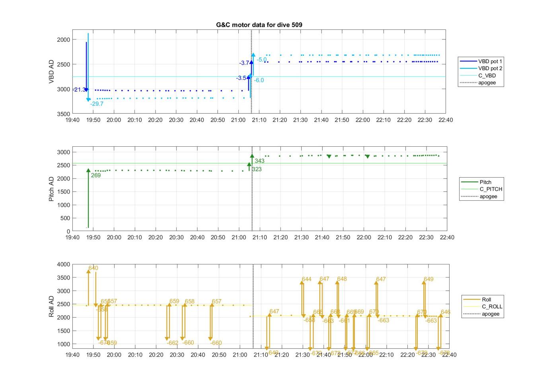Click the gold Roll legend line sample
557x392 pixels.
pos(471,299)
